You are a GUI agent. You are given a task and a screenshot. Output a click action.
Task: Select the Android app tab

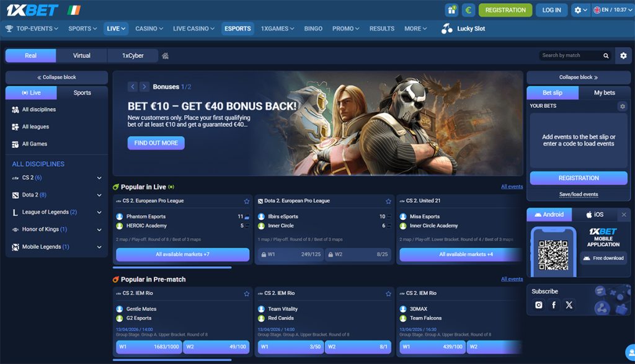549,215
